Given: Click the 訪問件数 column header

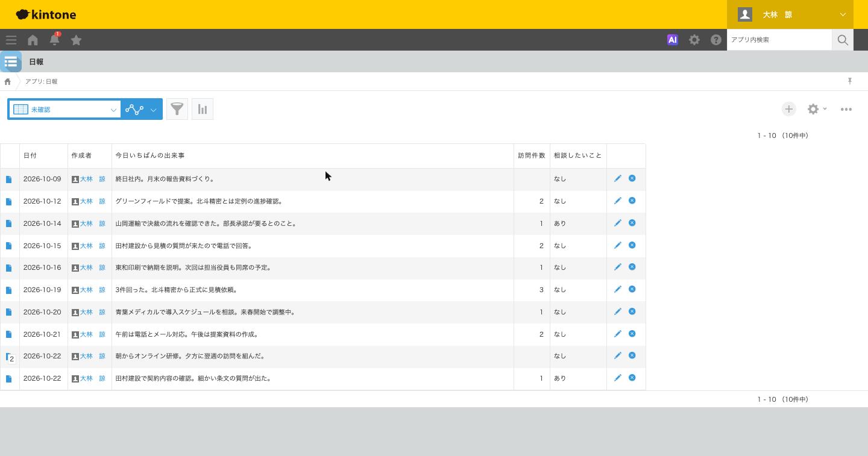Looking at the screenshot, I should click(532, 155).
